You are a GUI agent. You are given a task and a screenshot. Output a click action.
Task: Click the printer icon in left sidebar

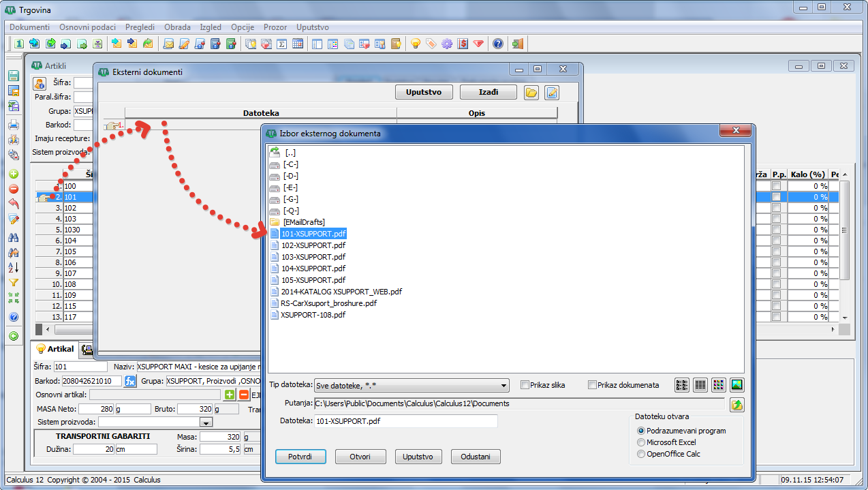coord(13,125)
